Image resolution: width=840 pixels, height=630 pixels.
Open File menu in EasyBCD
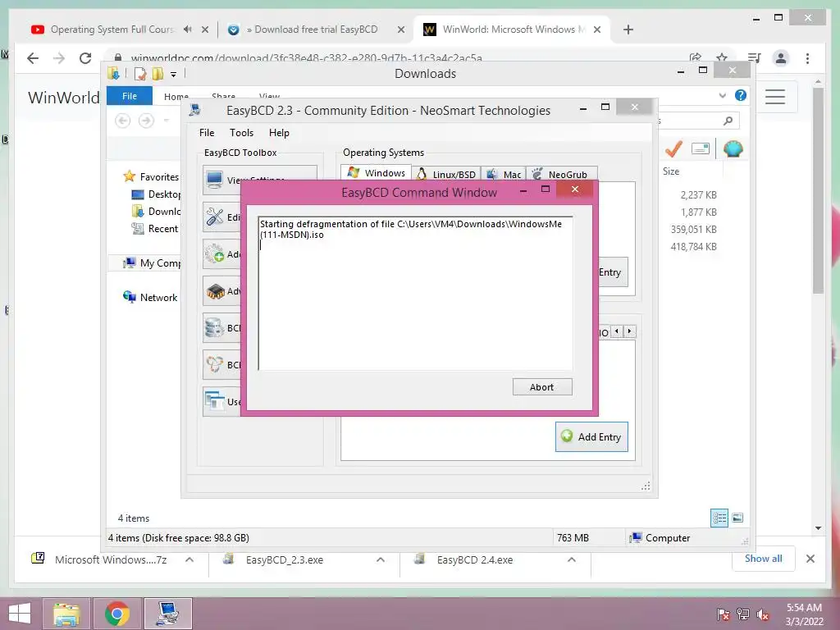(x=206, y=132)
